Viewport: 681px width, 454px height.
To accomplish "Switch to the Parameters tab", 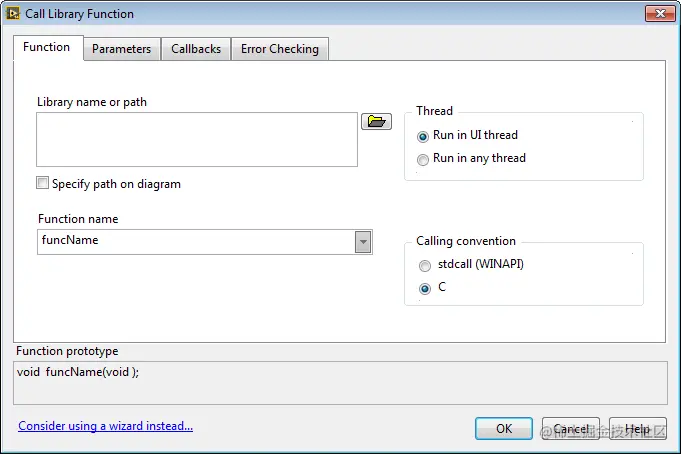I will (121, 49).
